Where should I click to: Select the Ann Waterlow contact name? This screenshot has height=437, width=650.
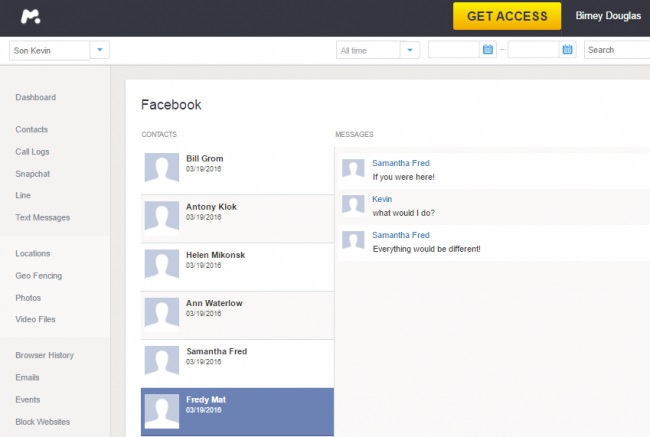coord(214,303)
